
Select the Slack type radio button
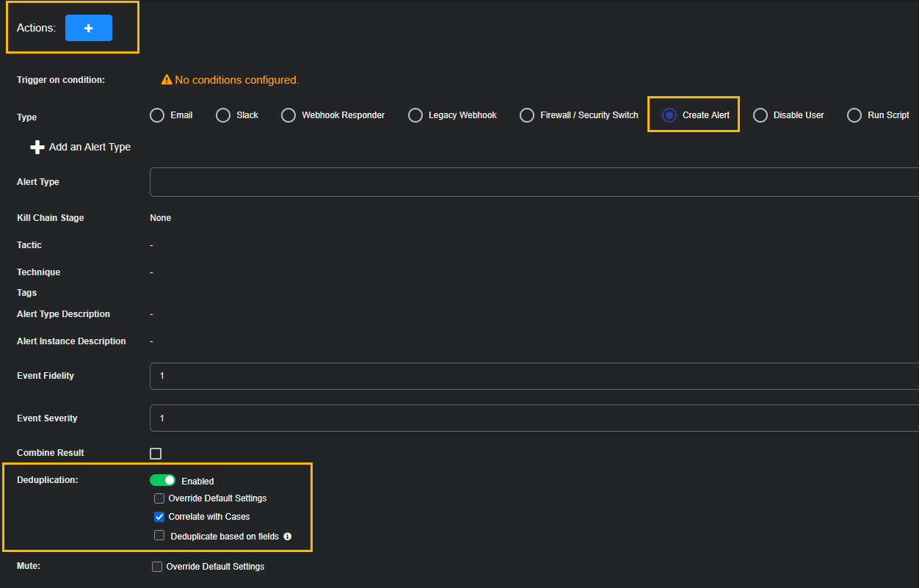(223, 115)
